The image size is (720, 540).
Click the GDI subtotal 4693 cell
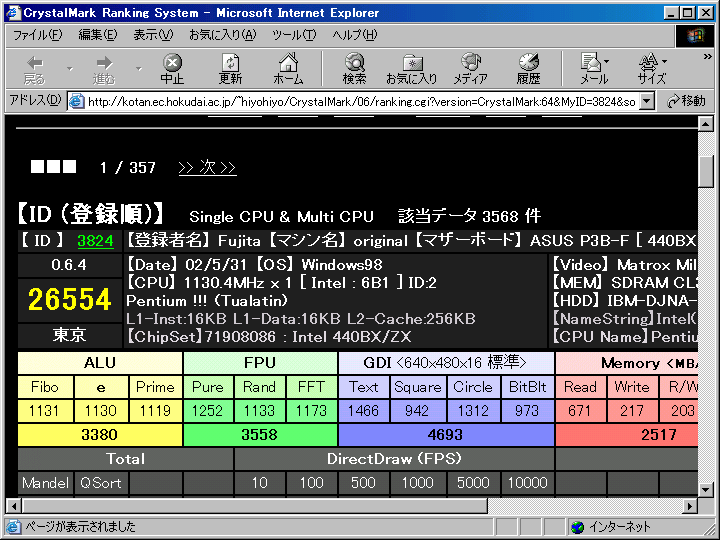[446, 434]
